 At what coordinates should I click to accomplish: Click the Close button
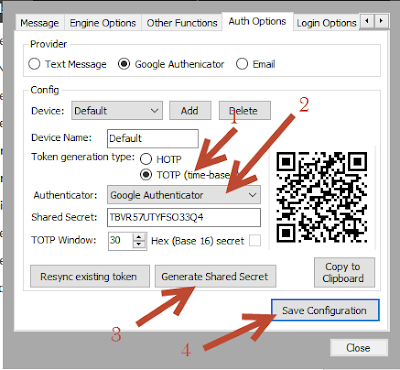pos(359,348)
